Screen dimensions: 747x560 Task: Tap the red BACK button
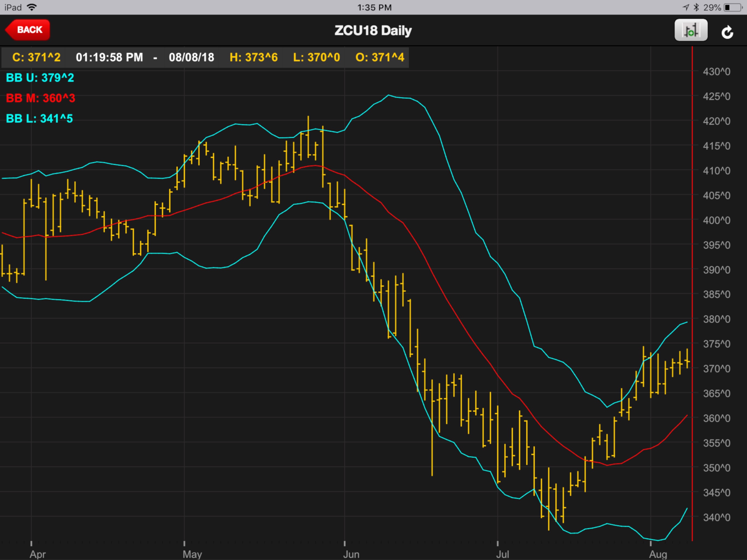click(28, 30)
